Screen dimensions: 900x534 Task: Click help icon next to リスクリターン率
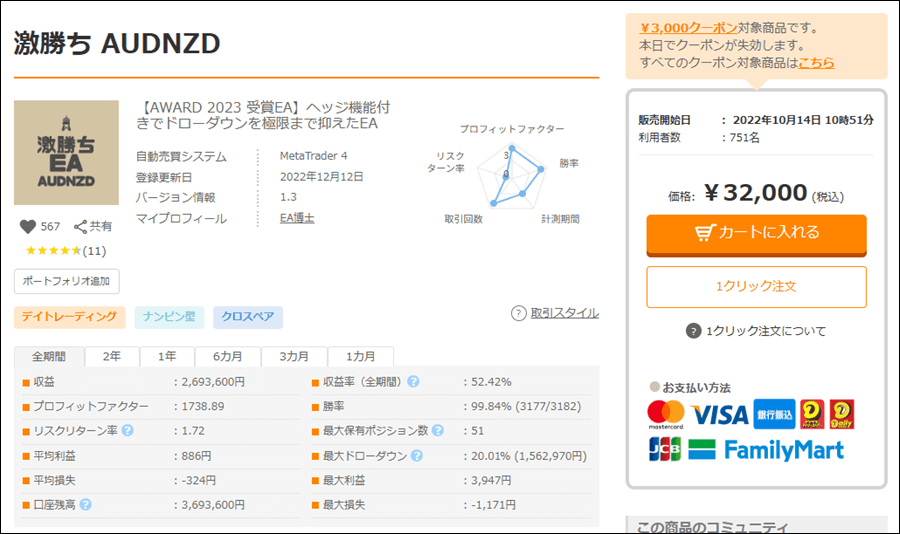click(127, 431)
